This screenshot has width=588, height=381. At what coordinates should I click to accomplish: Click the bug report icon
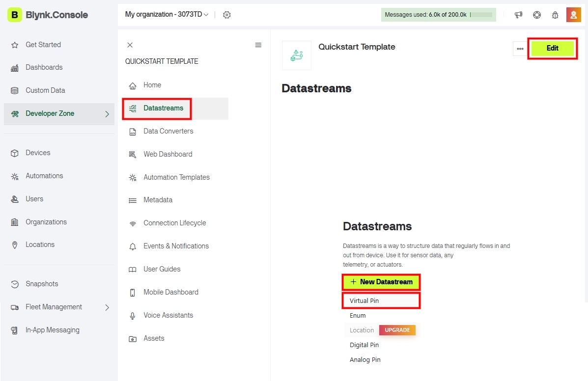pos(555,15)
